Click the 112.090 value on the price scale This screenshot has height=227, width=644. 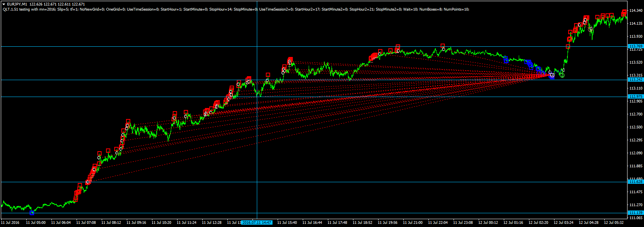pyautogui.click(x=636, y=153)
